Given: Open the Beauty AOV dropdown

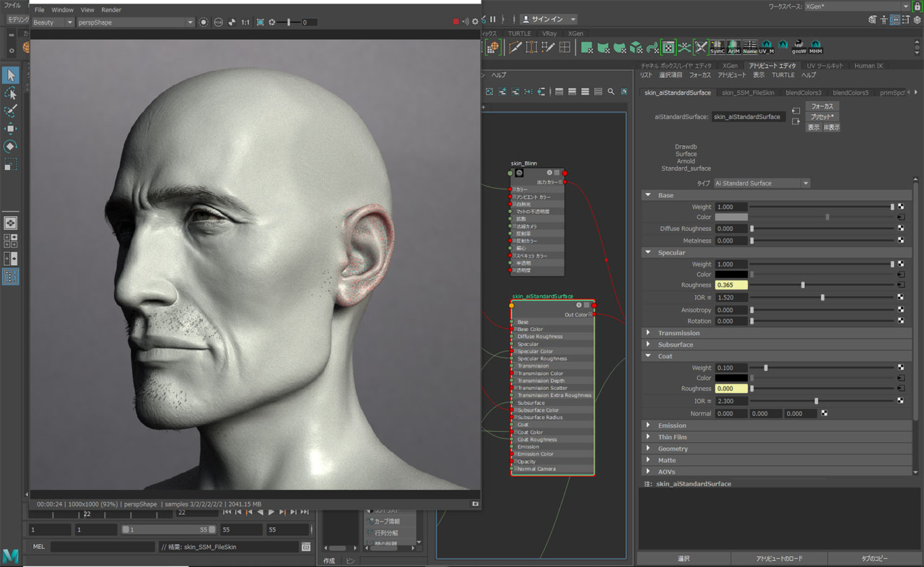Looking at the screenshot, I should [x=53, y=22].
